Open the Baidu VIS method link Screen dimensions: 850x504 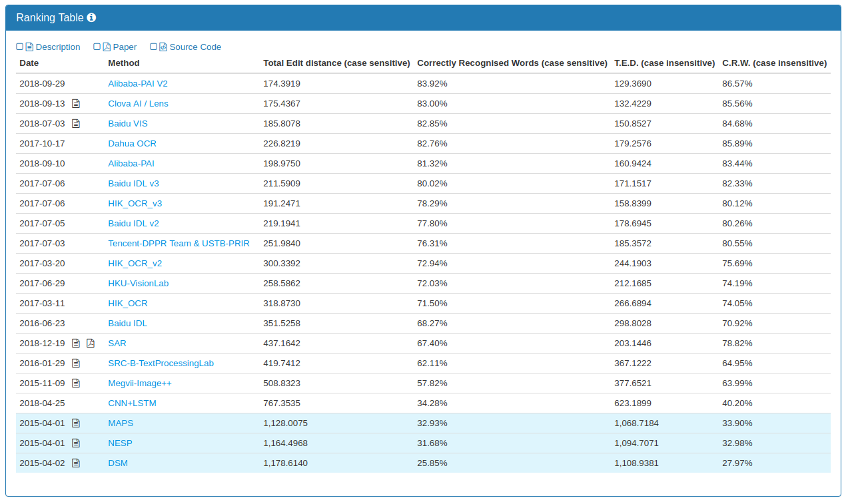[x=128, y=123]
